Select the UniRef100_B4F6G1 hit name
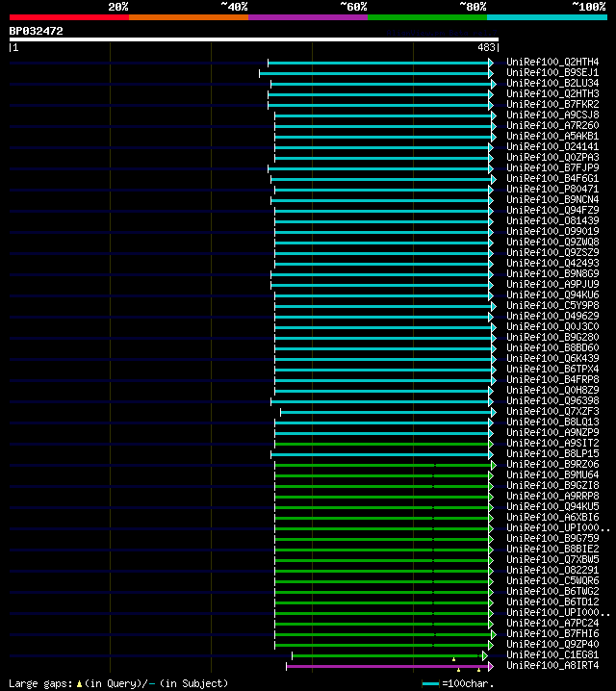This screenshot has width=616, height=691. coord(552,178)
